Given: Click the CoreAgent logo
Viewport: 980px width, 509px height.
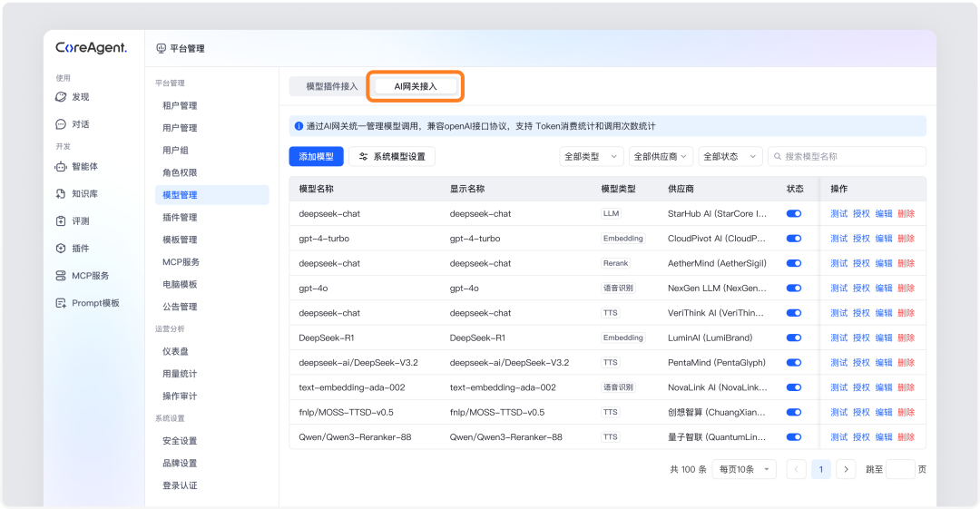Looking at the screenshot, I should (x=92, y=48).
